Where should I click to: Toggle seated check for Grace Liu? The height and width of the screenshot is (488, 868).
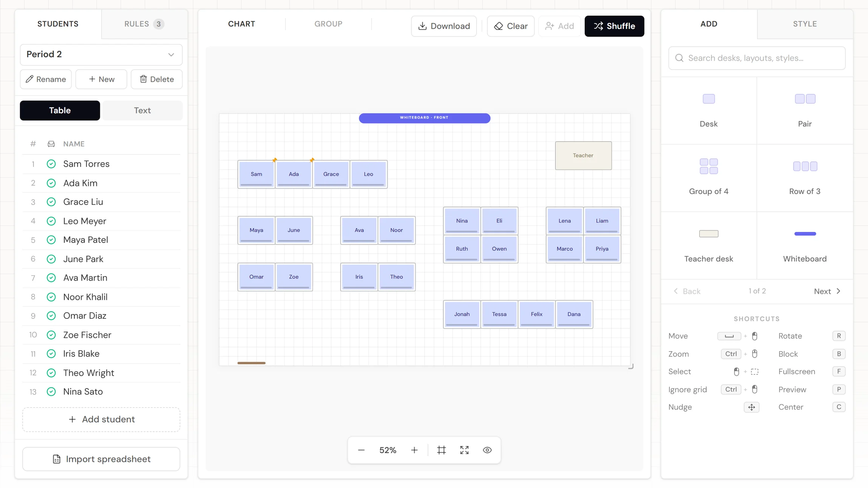pyautogui.click(x=51, y=202)
